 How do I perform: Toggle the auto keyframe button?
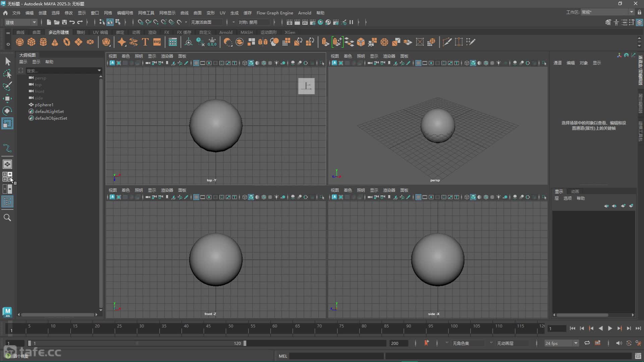(x=426, y=343)
